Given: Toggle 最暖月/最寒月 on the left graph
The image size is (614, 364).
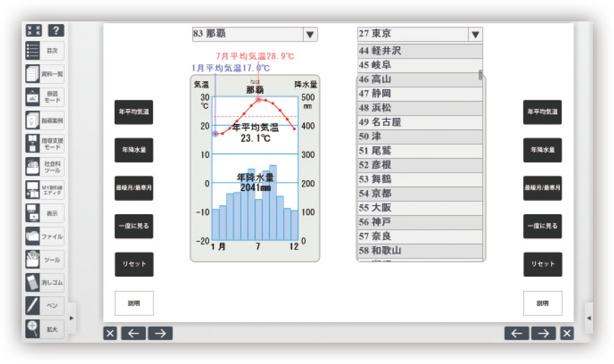Looking at the screenshot, I should click(134, 188).
